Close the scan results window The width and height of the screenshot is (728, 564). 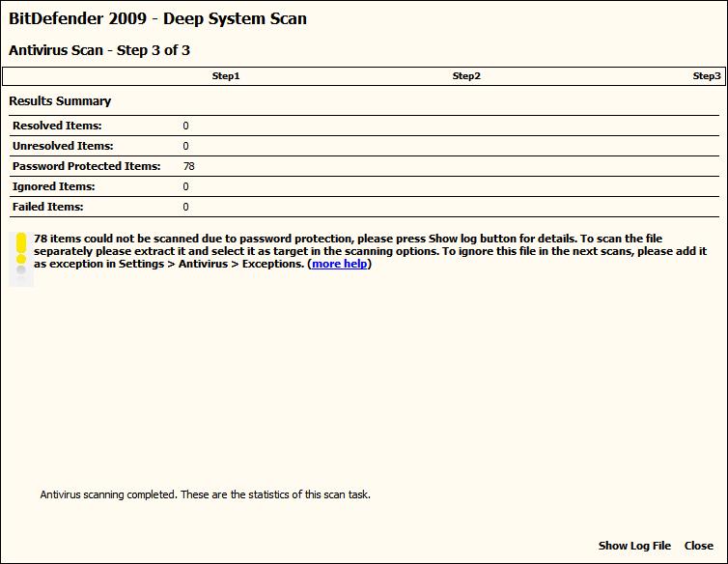click(698, 546)
